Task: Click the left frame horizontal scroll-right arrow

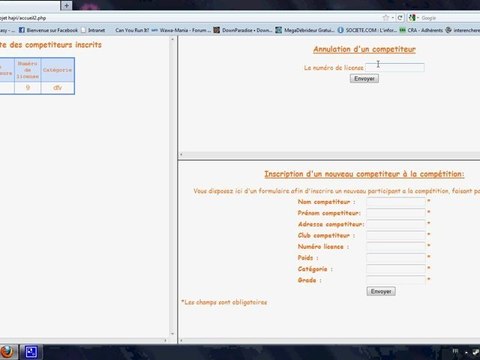Action: (x=165, y=340)
